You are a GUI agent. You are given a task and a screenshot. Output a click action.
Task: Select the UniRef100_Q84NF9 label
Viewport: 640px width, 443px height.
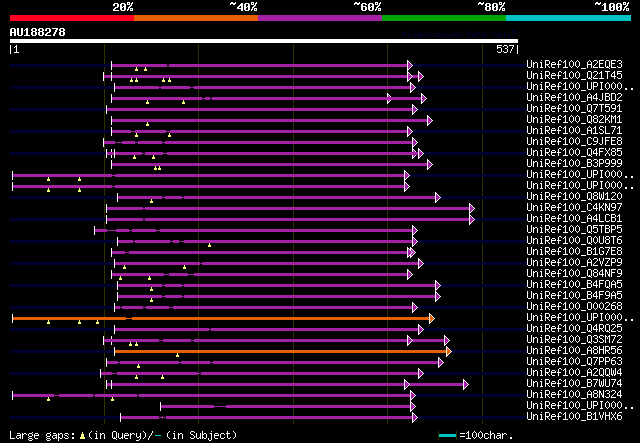574,274
